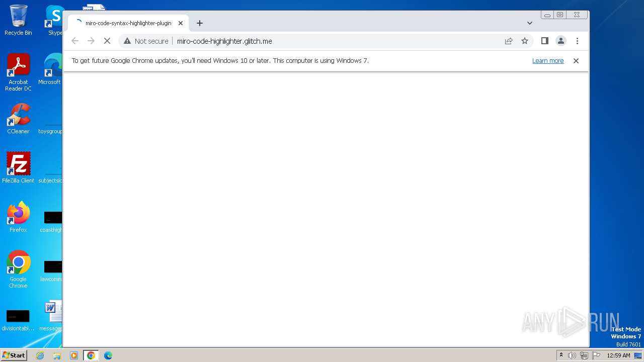This screenshot has width=644, height=362.
Task: Open Action Center flag icon
Action: coord(597,355)
